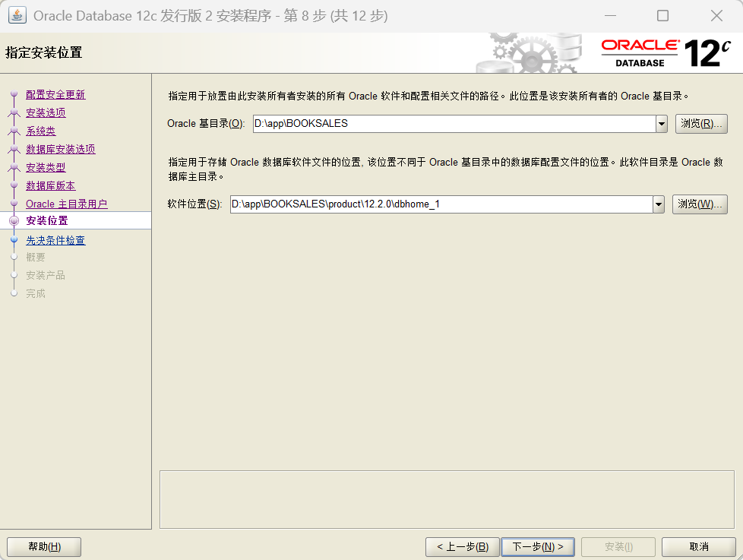Click inside the Oracle 基目录 path field
Screen dimensions: 743x560
point(454,124)
